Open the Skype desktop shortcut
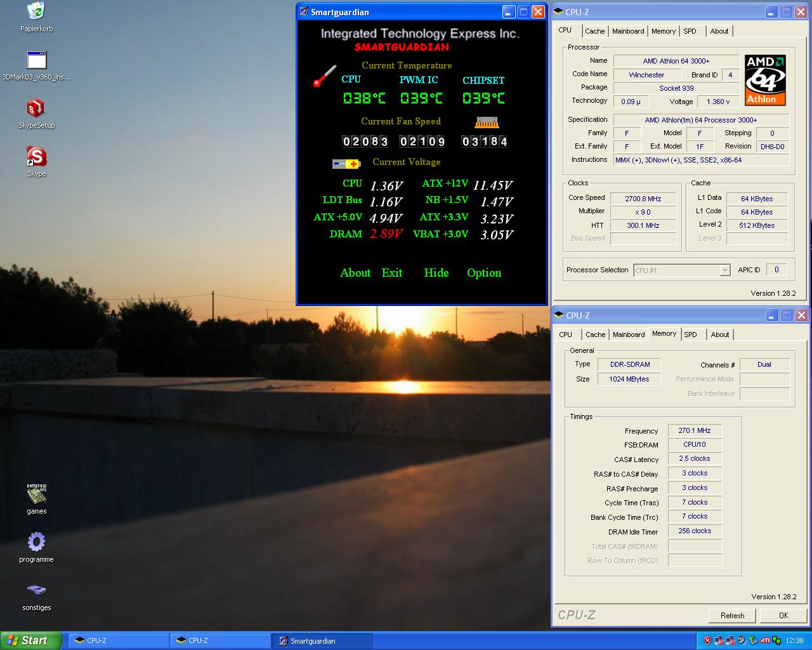 click(x=36, y=156)
